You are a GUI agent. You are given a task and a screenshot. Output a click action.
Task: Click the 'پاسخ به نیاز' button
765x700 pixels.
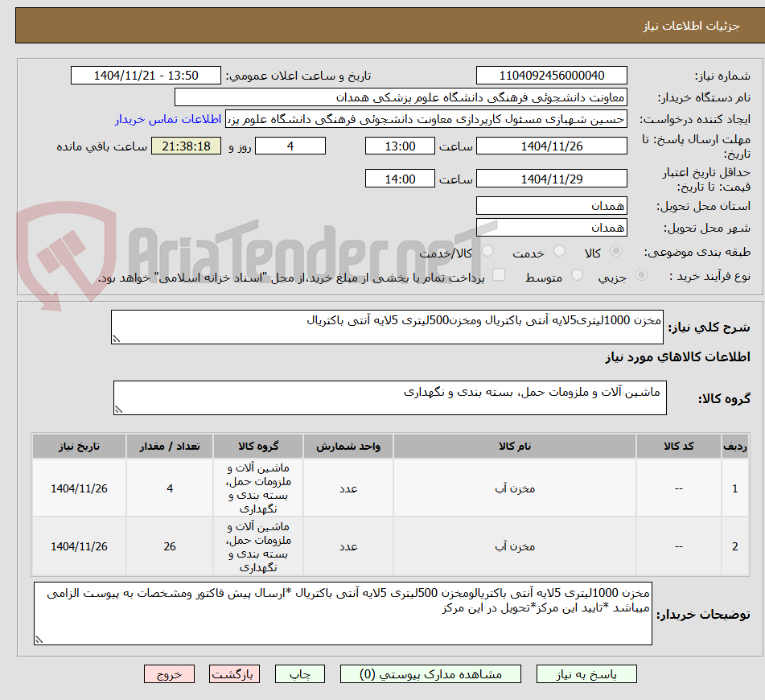(x=586, y=674)
